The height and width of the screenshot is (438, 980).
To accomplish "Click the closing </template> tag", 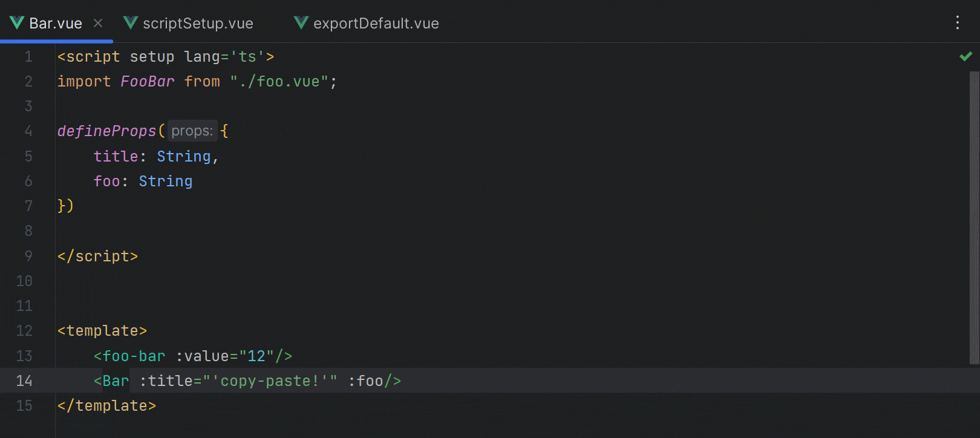I will coord(106,405).
